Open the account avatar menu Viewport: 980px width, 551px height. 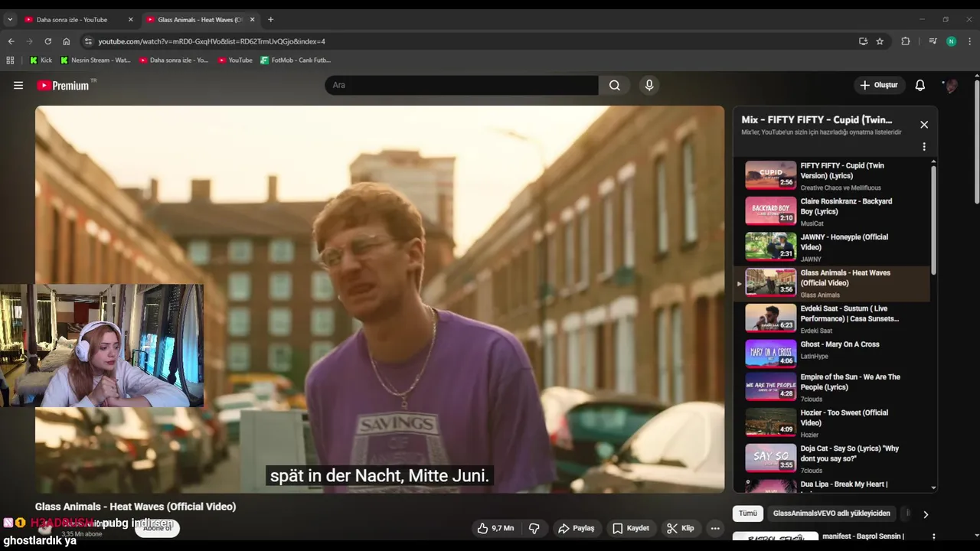coord(951,85)
